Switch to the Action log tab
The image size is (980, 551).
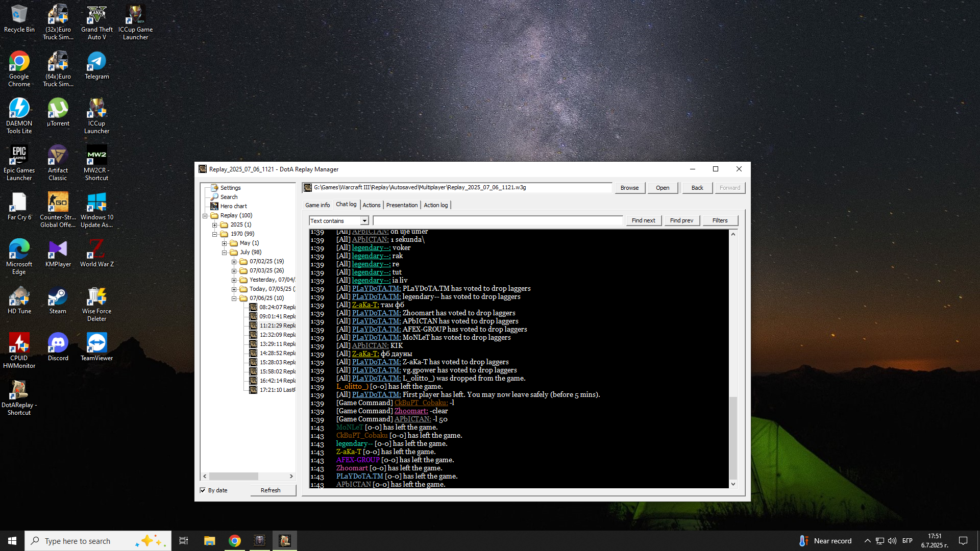click(436, 205)
